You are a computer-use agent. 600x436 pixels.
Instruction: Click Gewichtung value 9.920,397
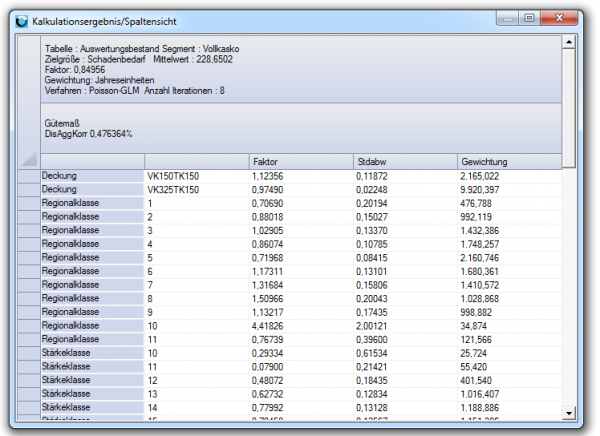tap(479, 190)
